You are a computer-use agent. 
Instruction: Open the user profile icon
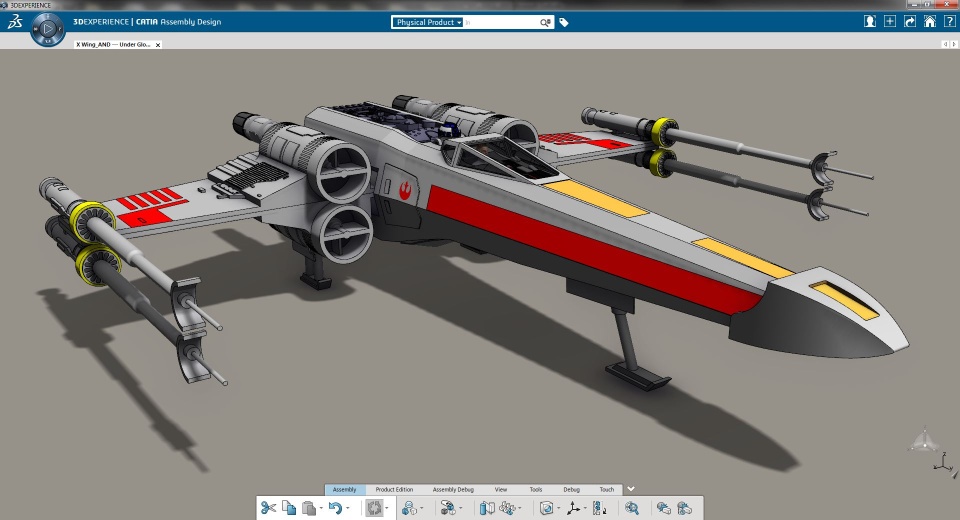click(x=869, y=21)
